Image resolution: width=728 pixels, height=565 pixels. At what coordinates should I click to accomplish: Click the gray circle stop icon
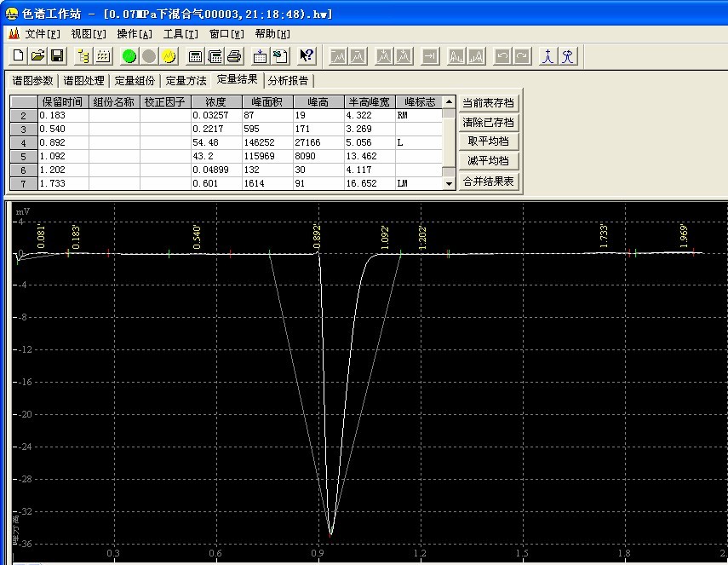point(149,56)
